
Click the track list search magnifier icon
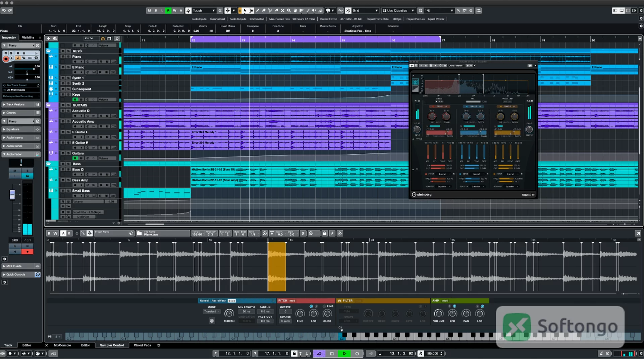117,39
